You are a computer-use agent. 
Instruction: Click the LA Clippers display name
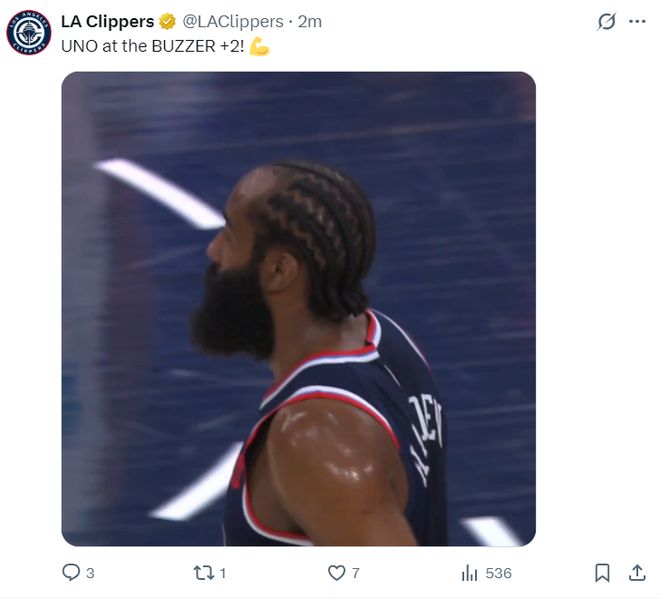click(108, 21)
